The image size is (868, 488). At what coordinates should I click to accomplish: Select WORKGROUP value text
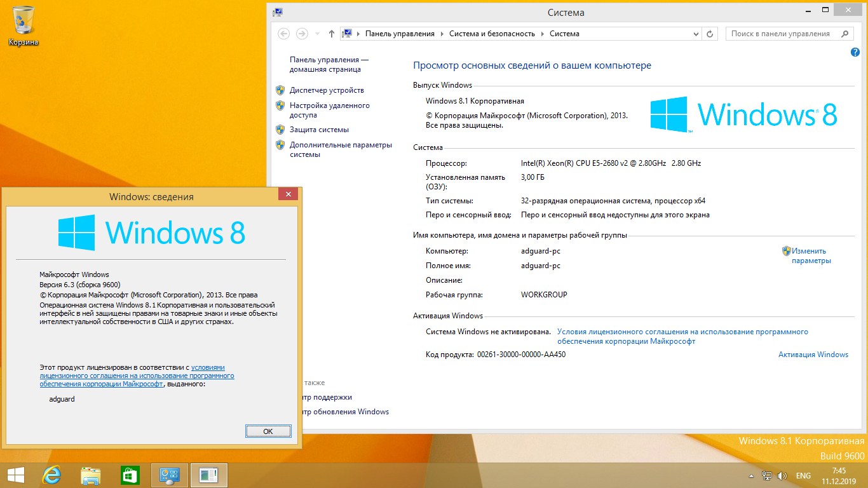[544, 295]
